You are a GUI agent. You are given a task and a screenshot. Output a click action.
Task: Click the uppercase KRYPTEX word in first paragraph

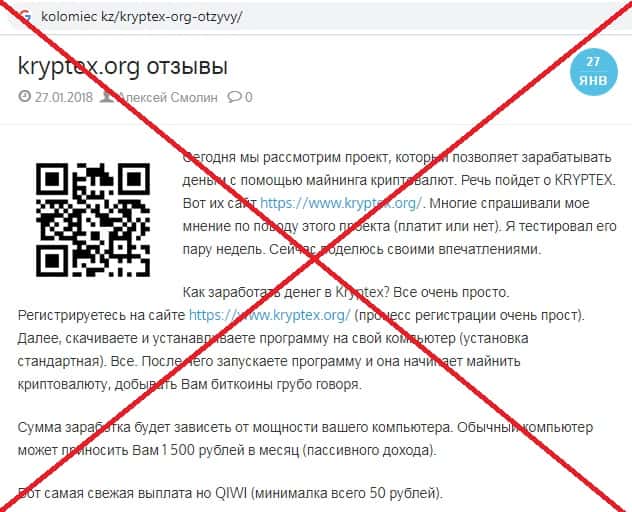(x=584, y=180)
